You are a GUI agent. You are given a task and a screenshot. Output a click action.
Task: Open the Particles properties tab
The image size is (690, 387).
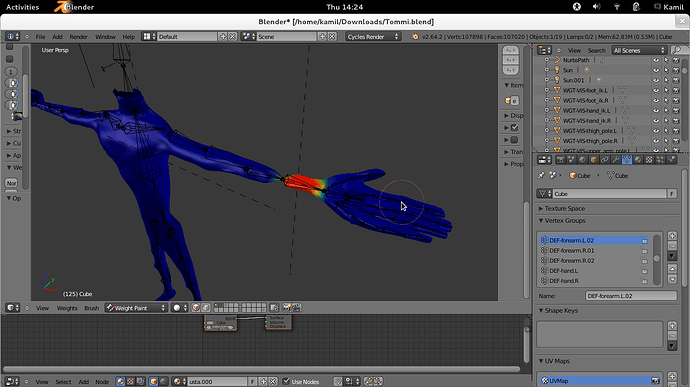(660, 160)
